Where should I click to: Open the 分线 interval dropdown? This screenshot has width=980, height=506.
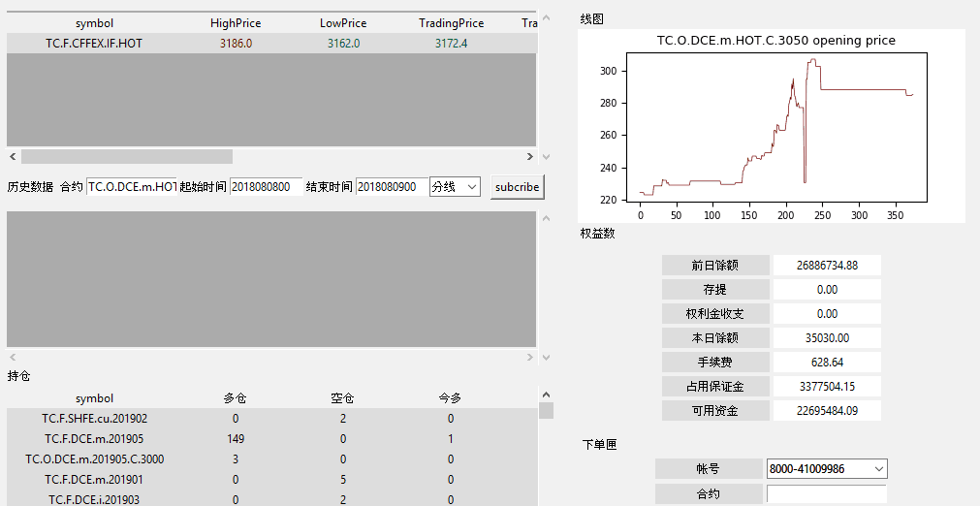[x=455, y=186]
